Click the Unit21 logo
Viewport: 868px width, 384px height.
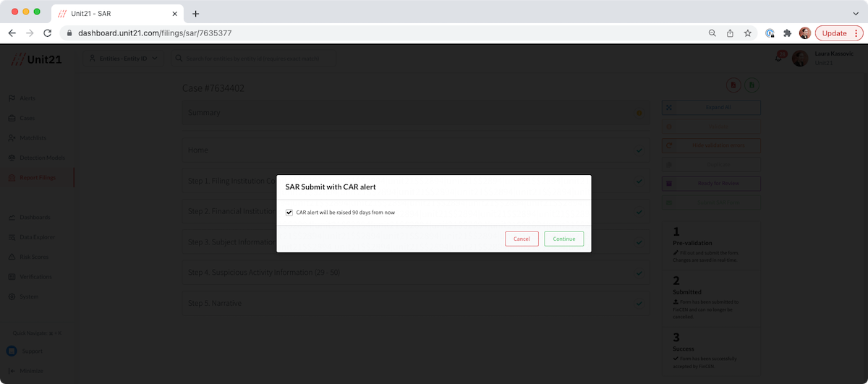click(36, 59)
